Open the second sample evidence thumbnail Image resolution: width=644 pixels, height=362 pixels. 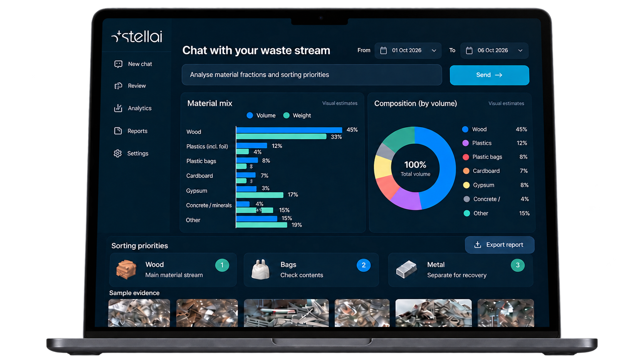207,313
